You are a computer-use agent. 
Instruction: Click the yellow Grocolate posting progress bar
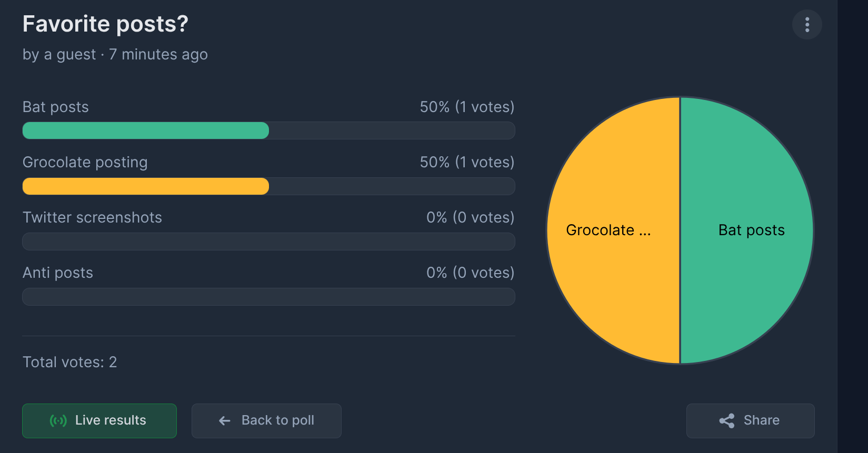click(x=146, y=186)
